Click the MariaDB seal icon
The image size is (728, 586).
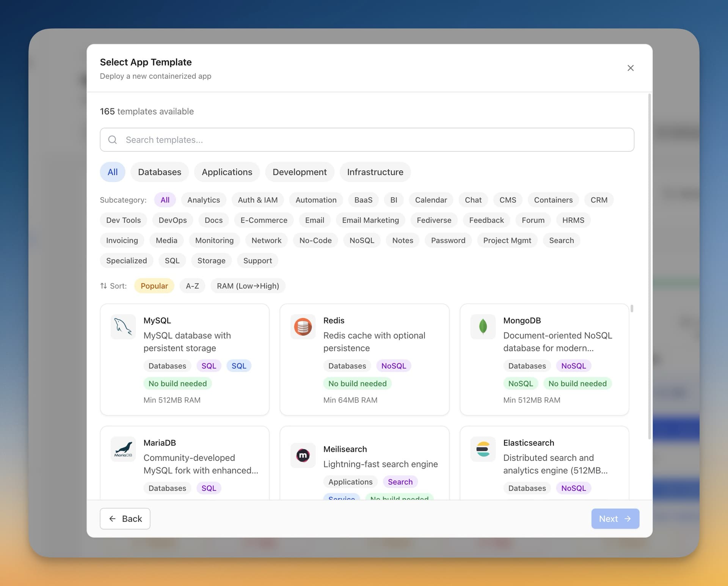point(123,449)
